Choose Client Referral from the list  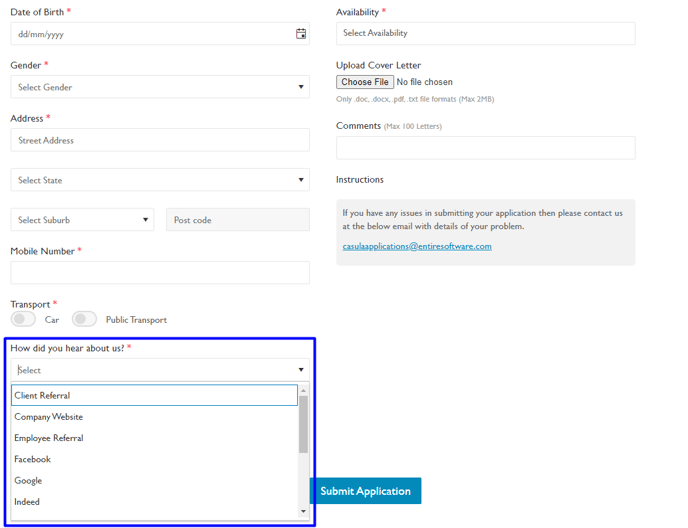[154, 395]
